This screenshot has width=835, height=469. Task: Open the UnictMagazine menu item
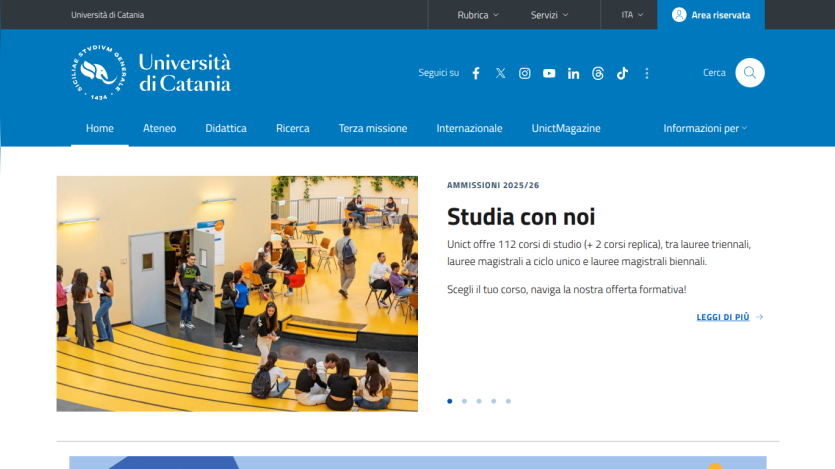pyautogui.click(x=566, y=128)
